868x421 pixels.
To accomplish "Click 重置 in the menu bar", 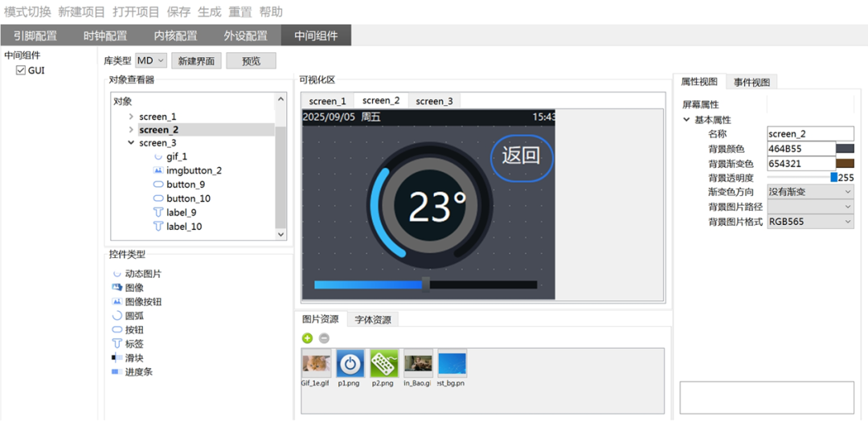I will coord(240,11).
